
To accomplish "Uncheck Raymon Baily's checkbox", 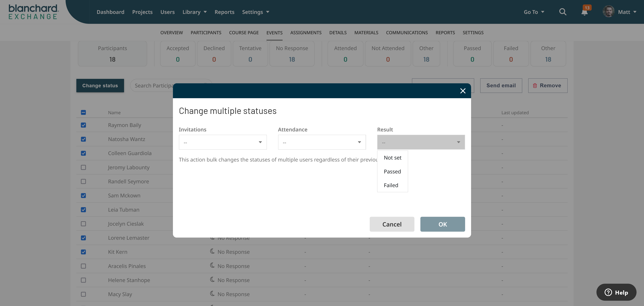I will (x=83, y=125).
